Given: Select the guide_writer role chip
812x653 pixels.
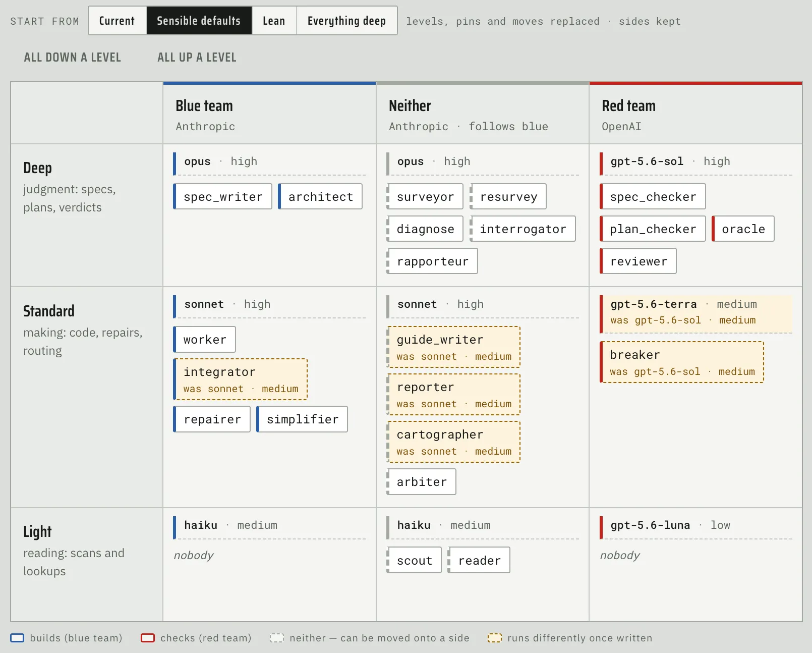Looking at the screenshot, I should click(x=453, y=347).
